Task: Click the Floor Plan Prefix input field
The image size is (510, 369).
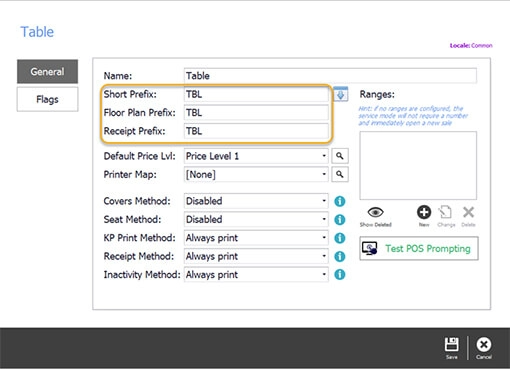Action: [256, 113]
